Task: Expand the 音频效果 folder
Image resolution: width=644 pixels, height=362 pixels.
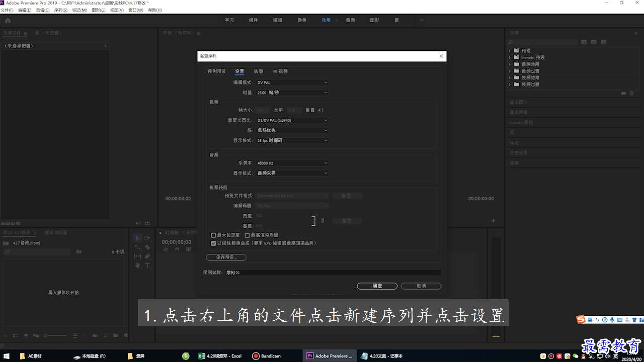Action: tap(510, 64)
